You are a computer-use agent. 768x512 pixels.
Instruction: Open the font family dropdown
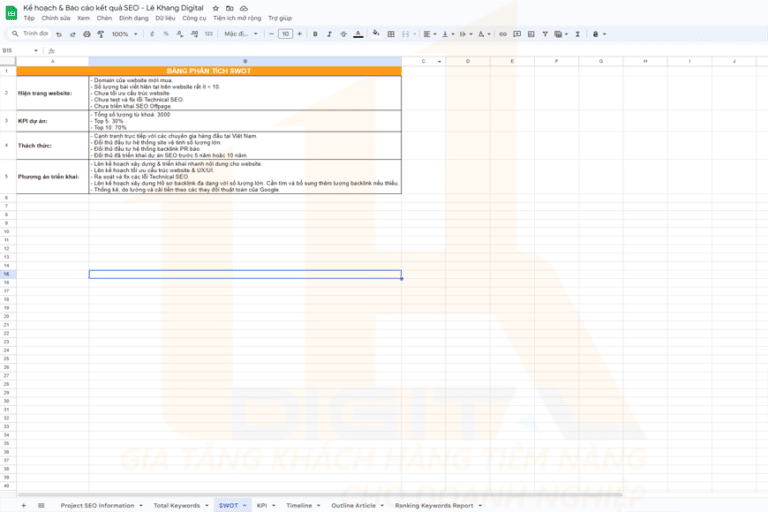click(240, 34)
